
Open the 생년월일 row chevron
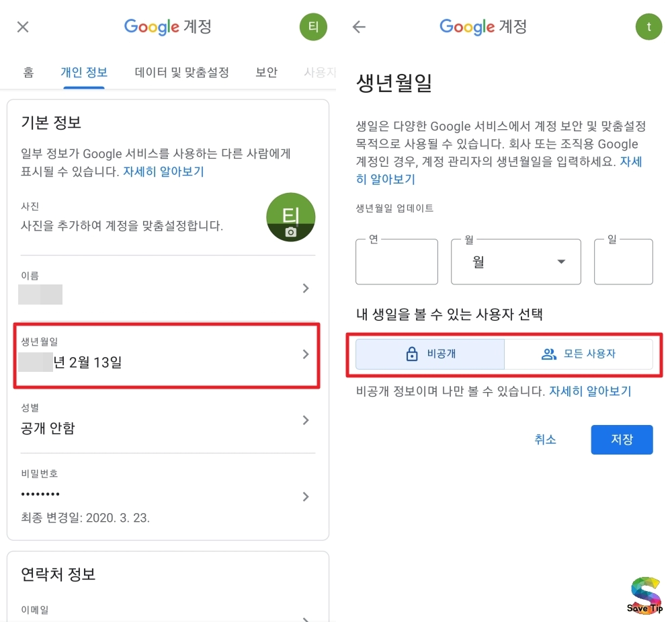(x=306, y=354)
